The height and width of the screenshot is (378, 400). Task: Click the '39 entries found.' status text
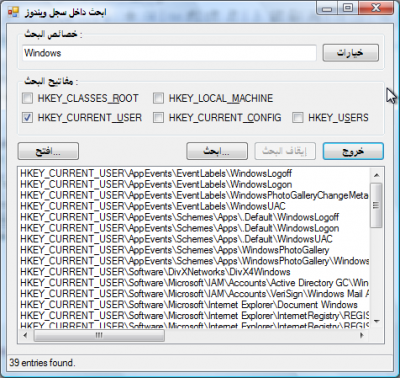(42, 363)
